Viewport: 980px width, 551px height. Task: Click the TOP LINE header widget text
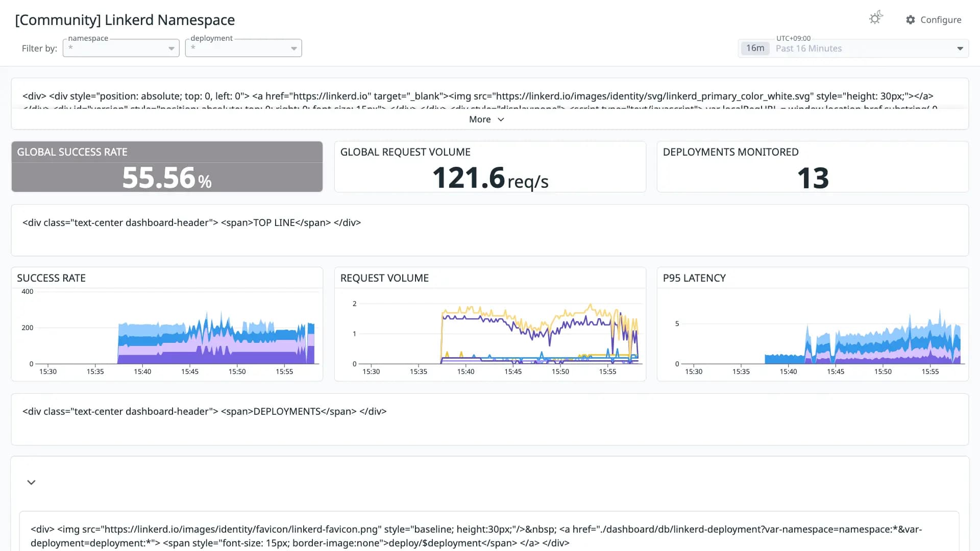[191, 223]
